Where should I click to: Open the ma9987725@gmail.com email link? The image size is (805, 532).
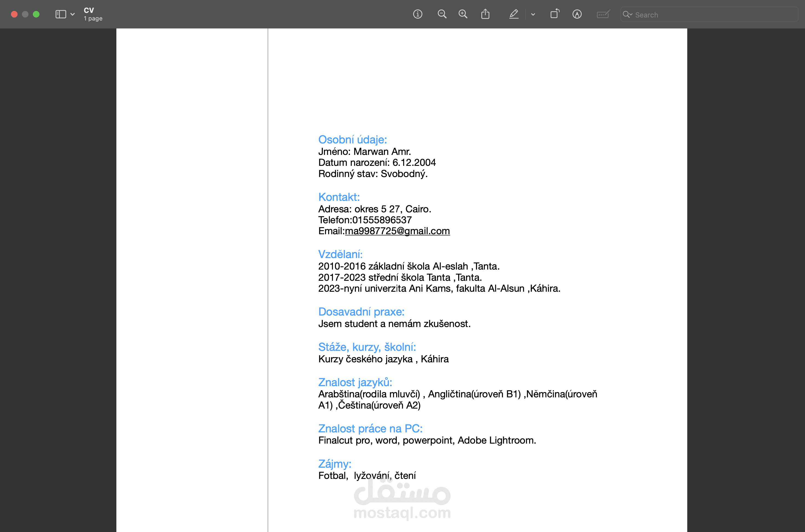(x=397, y=231)
